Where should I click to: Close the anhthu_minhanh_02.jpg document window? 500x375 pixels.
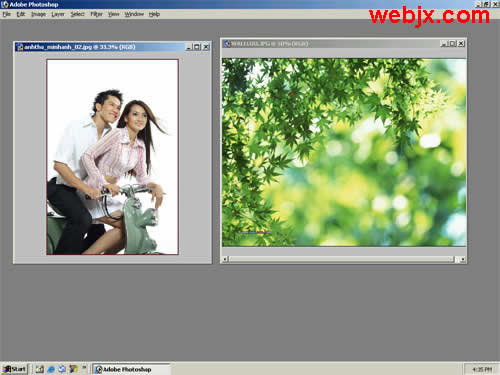click(206, 47)
